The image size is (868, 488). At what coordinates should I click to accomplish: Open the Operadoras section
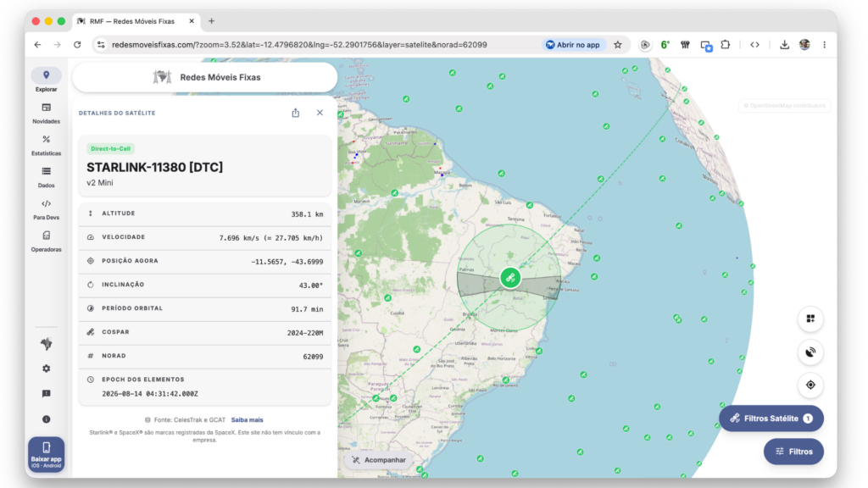pos(46,241)
